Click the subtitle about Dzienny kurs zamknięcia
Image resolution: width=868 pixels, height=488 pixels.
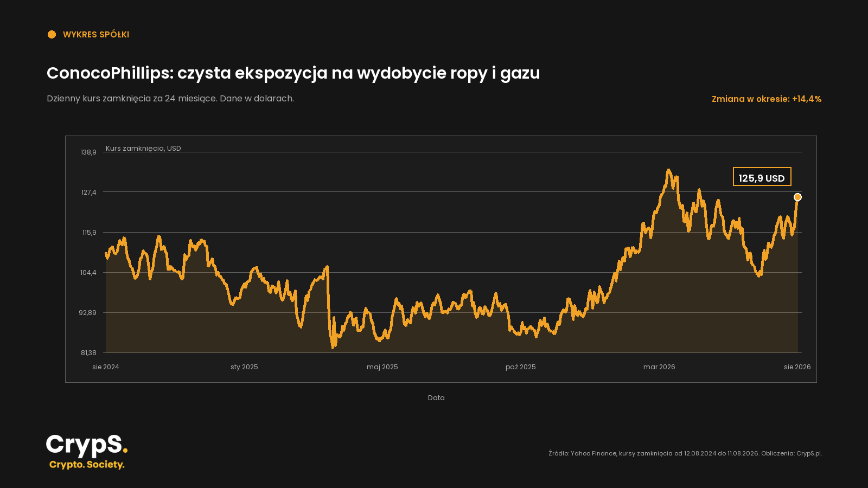tap(170, 99)
